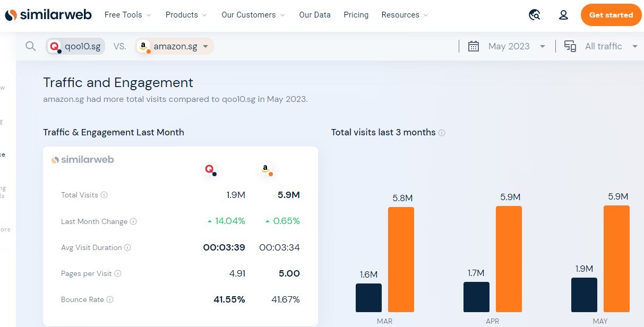Click the info icon beside Last Month Change
The height and width of the screenshot is (327, 644).
pyautogui.click(x=133, y=221)
